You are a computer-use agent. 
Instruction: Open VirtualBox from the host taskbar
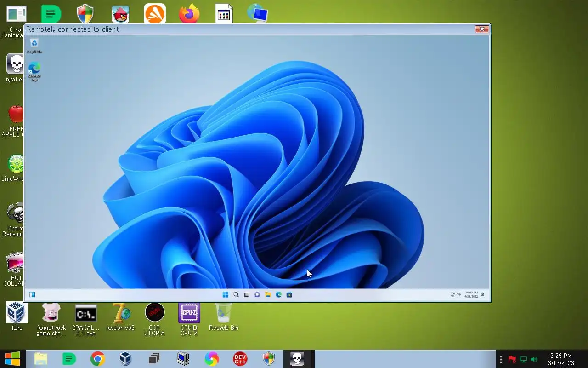(126, 359)
